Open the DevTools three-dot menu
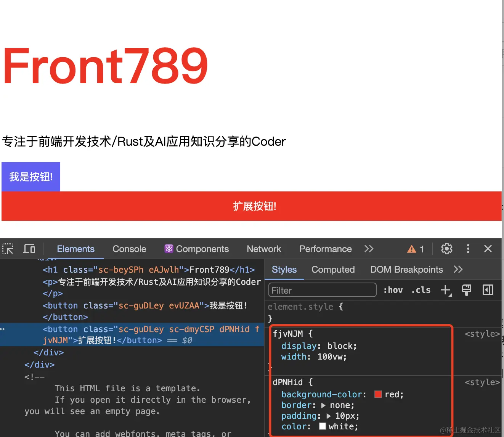The width and height of the screenshot is (504, 437). coord(468,249)
